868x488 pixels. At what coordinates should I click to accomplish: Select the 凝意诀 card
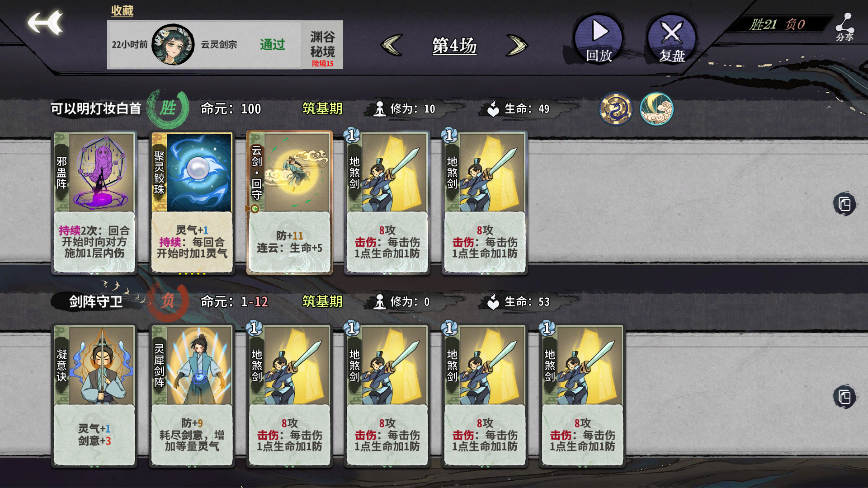(x=94, y=395)
